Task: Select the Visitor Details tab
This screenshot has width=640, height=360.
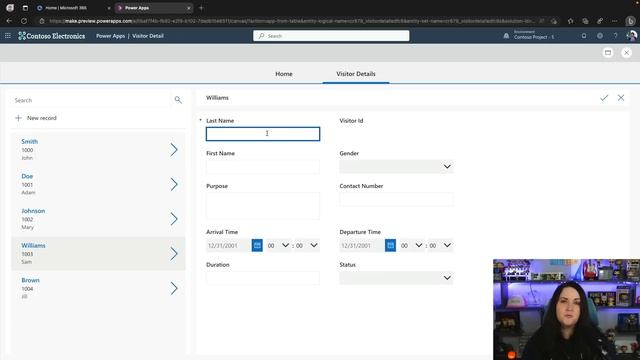Action: [x=356, y=74]
